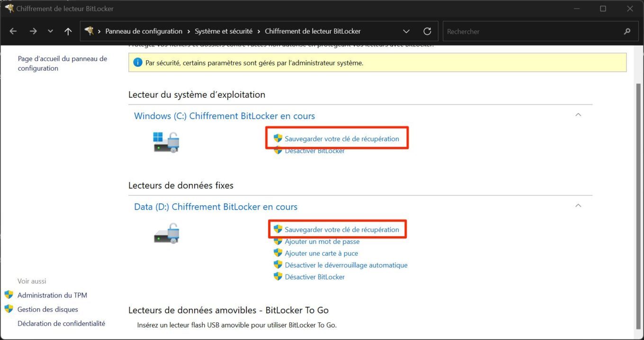
Task: Open Administration du TPM
Action: (52, 295)
